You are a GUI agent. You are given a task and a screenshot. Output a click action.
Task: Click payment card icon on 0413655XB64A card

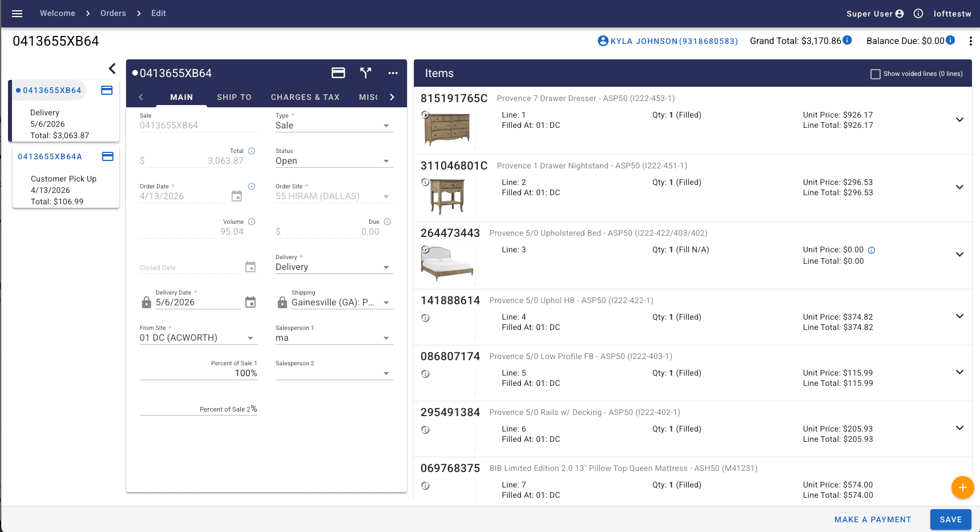click(x=108, y=156)
